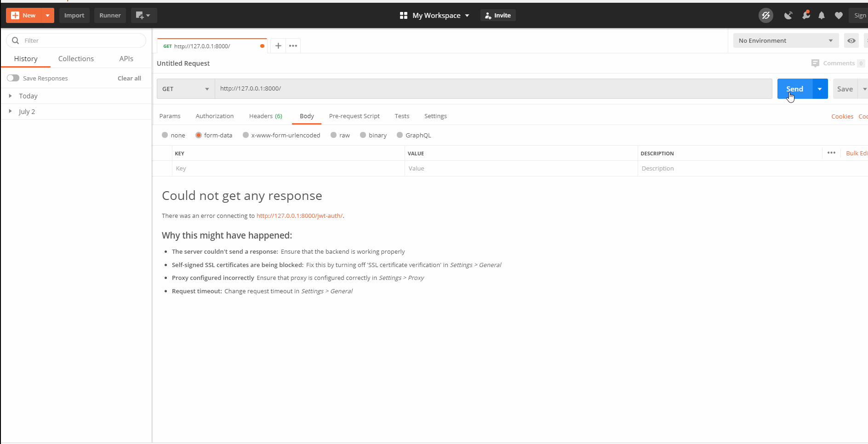Open the Pre-request Script tab
Image resolution: width=868 pixels, height=444 pixels.
point(354,116)
